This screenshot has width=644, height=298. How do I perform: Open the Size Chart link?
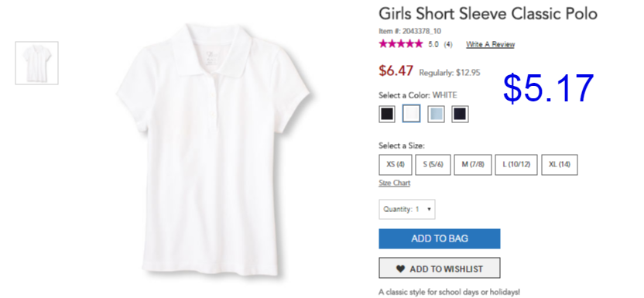[394, 183]
